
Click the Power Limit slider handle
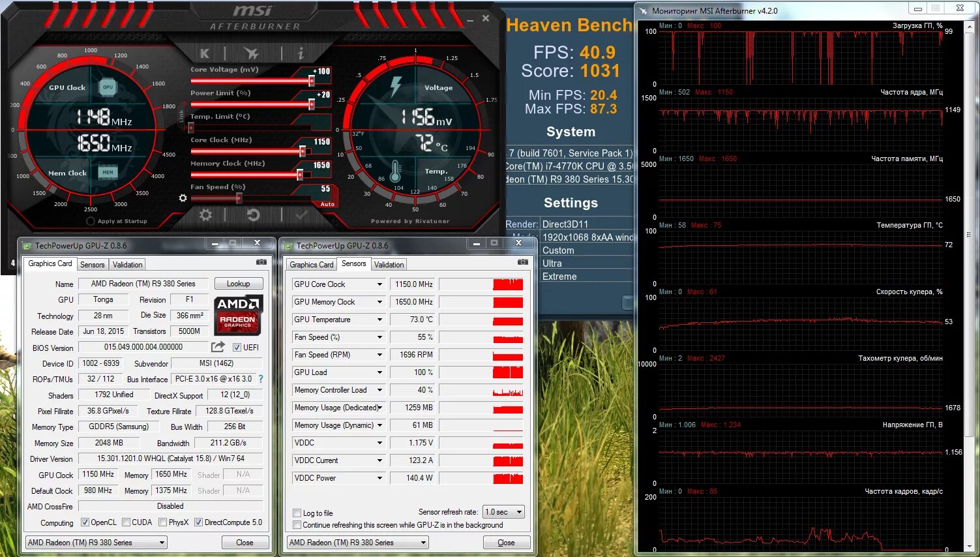(312, 104)
